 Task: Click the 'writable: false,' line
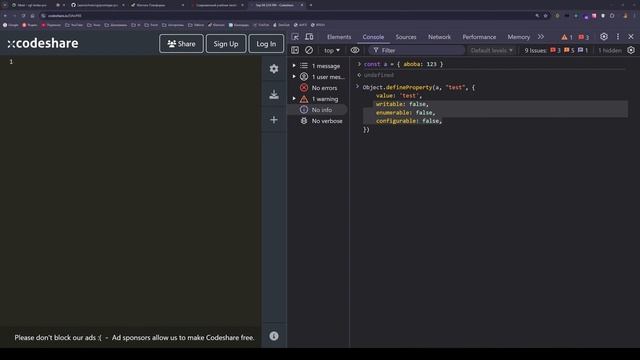click(402, 104)
